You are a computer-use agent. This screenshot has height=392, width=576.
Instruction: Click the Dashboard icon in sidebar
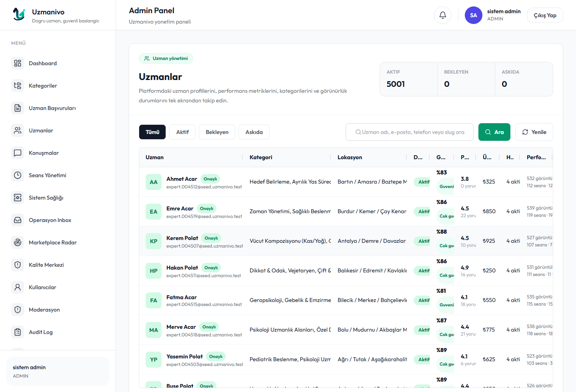click(x=18, y=63)
